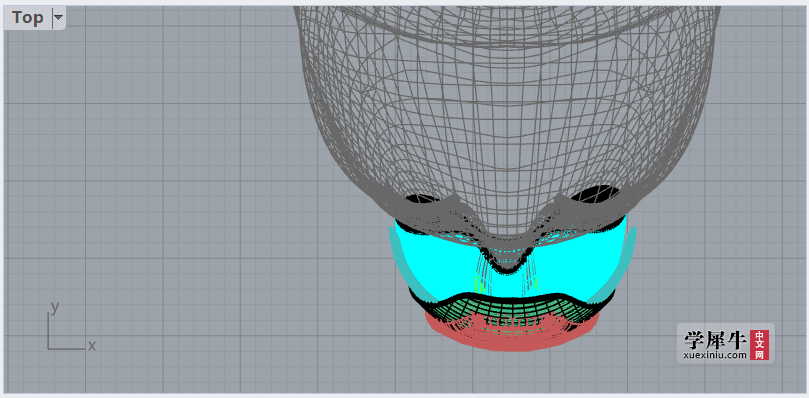Screen dimensions: 809x398
Task: Click the left black eye socket opening
Action: pos(422,199)
